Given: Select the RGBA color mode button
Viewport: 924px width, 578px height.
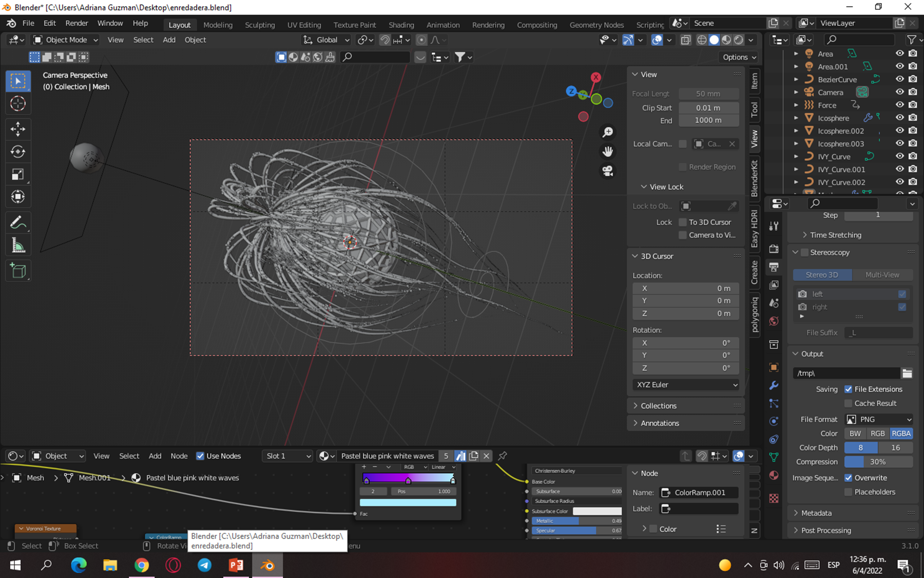Looking at the screenshot, I should click(901, 434).
